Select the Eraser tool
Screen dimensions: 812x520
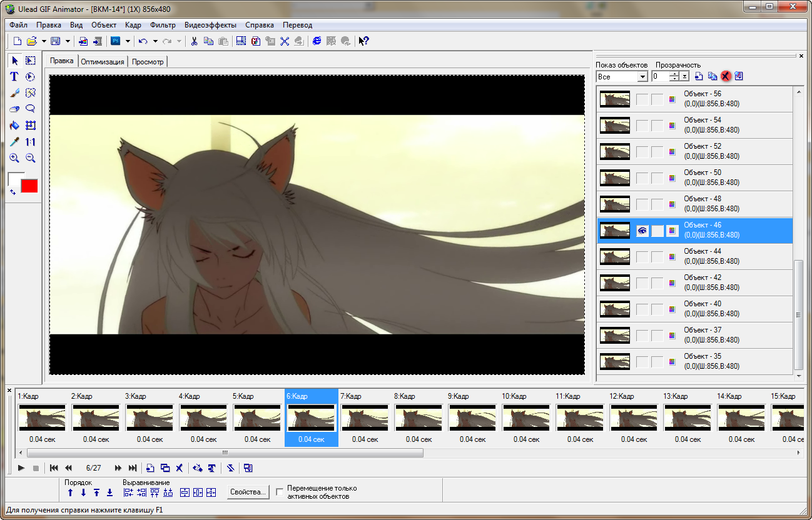click(x=14, y=109)
